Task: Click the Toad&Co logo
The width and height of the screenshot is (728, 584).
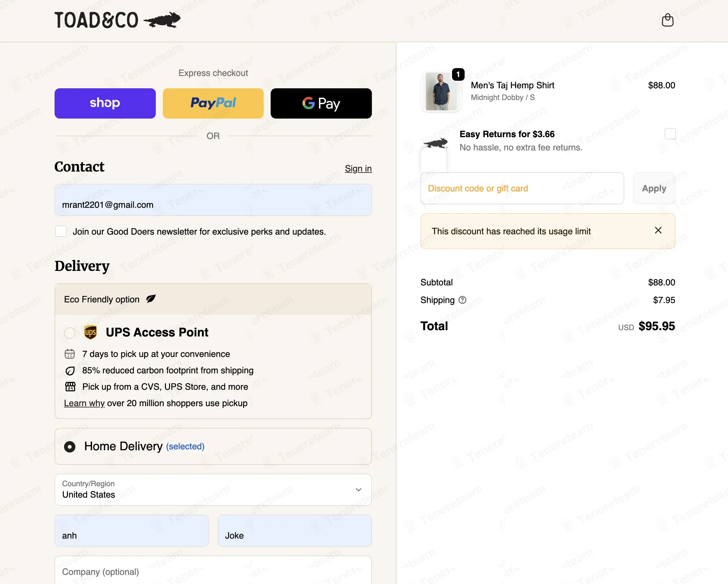Action: click(118, 20)
